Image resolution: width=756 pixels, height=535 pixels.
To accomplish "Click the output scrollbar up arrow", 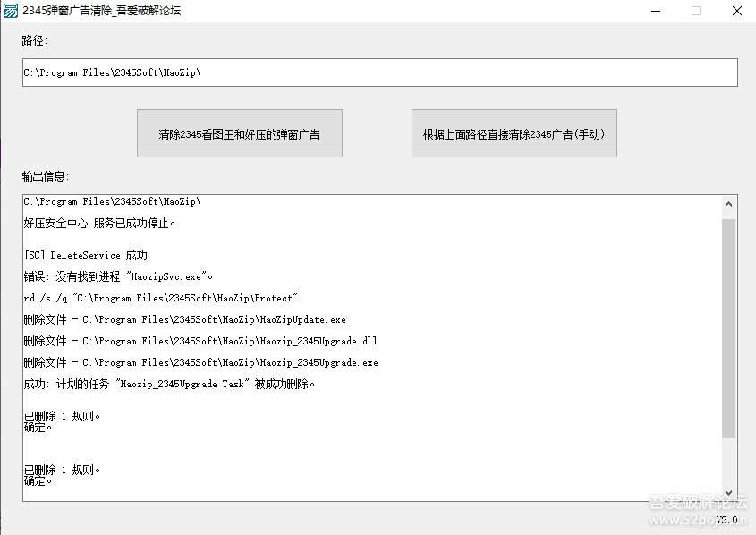I will (728, 204).
